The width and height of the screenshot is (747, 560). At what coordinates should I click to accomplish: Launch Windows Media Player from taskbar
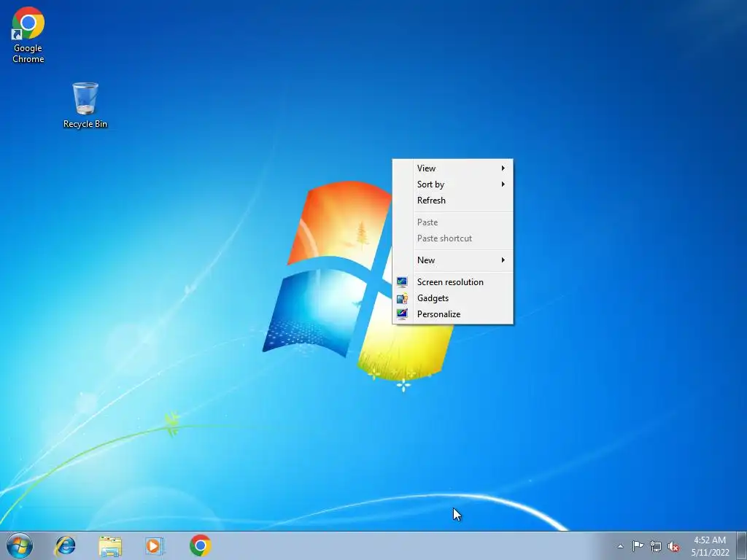click(155, 545)
